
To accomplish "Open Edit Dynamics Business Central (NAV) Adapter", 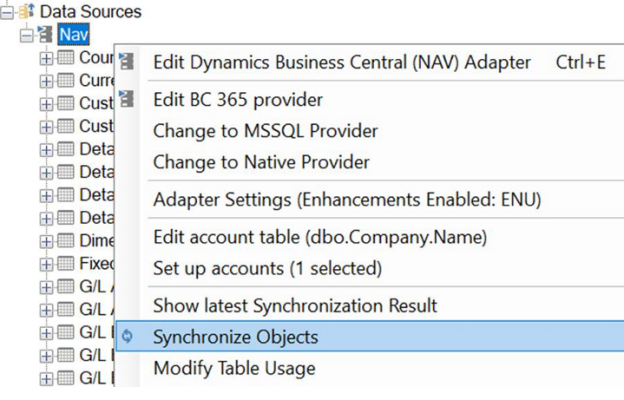I will point(370,62).
